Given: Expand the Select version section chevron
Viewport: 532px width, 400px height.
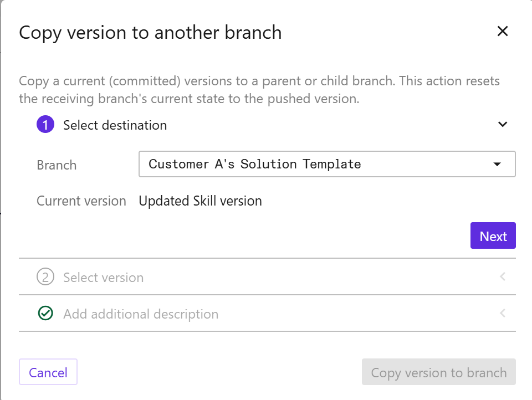Looking at the screenshot, I should (502, 276).
